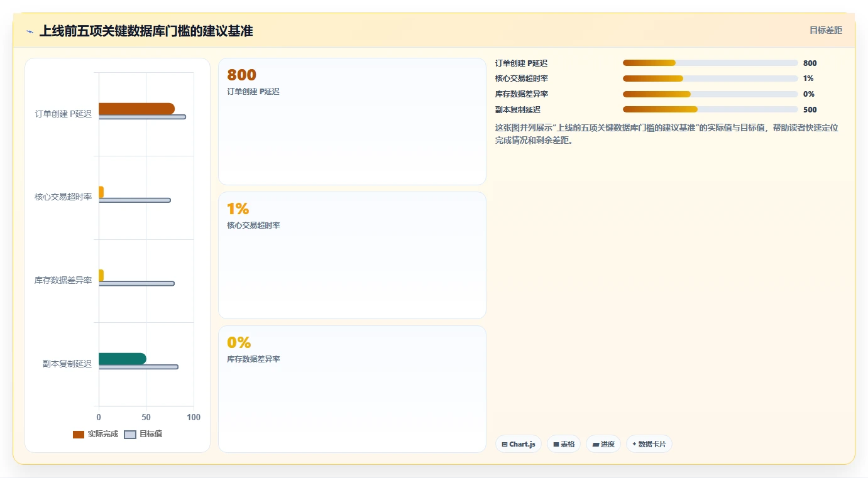The width and height of the screenshot is (868, 478).
Task: Click 库存数据差异率 caption under 0% card value
Action: click(253, 359)
